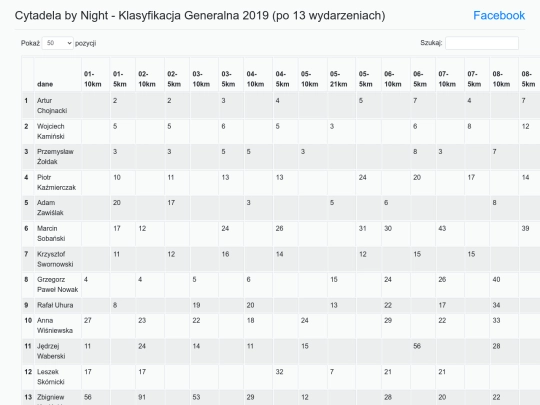Sort by the '02-10km' column header
Screen dimensions: 540x405
150,74
